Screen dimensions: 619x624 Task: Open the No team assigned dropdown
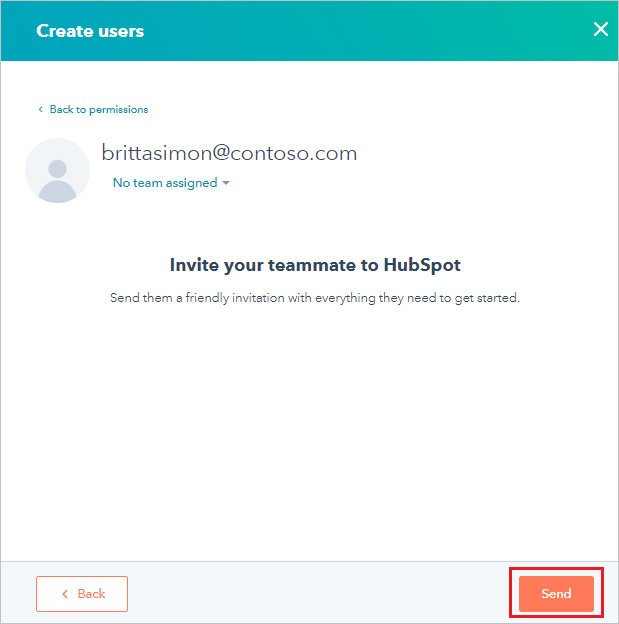tap(172, 183)
